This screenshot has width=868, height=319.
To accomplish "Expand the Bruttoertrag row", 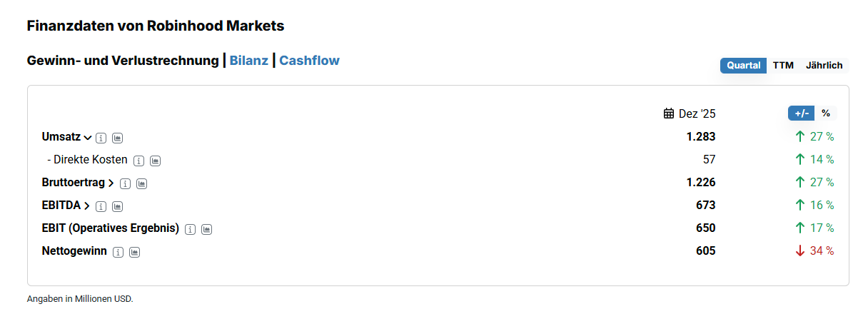I will pyautogui.click(x=111, y=183).
